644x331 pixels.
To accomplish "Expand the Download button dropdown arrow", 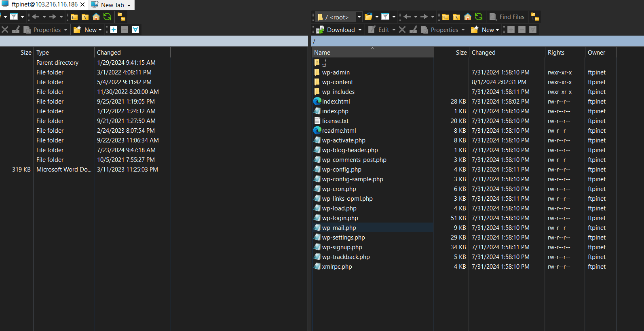I will click(x=360, y=30).
